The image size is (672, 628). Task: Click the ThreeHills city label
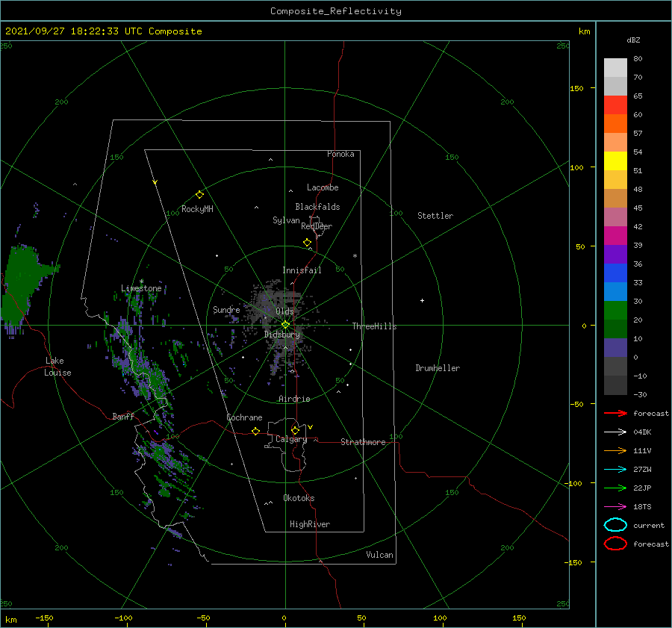tap(374, 326)
